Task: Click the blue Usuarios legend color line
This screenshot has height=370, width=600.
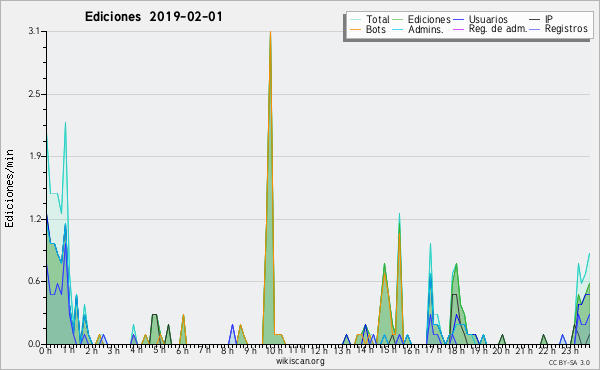Action: tap(458, 20)
